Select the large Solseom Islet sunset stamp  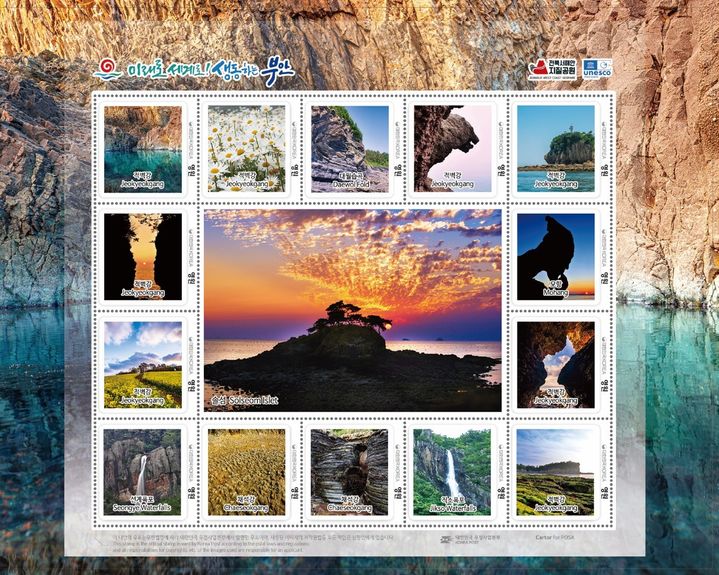tap(353, 310)
